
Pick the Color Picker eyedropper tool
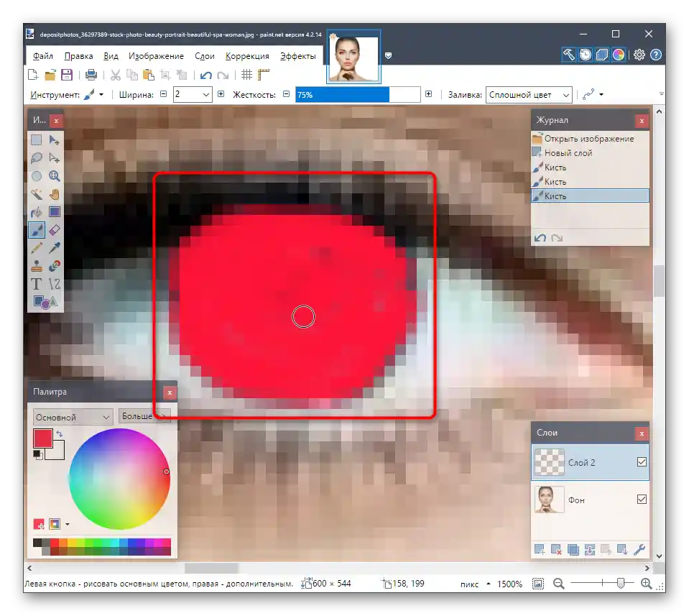[55, 248]
